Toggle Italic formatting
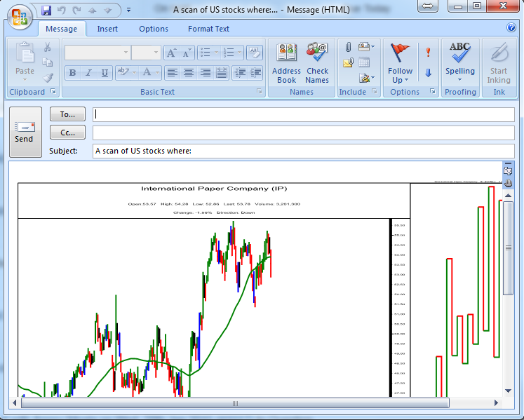The width and height of the screenshot is (524, 420). pyautogui.click(x=88, y=73)
